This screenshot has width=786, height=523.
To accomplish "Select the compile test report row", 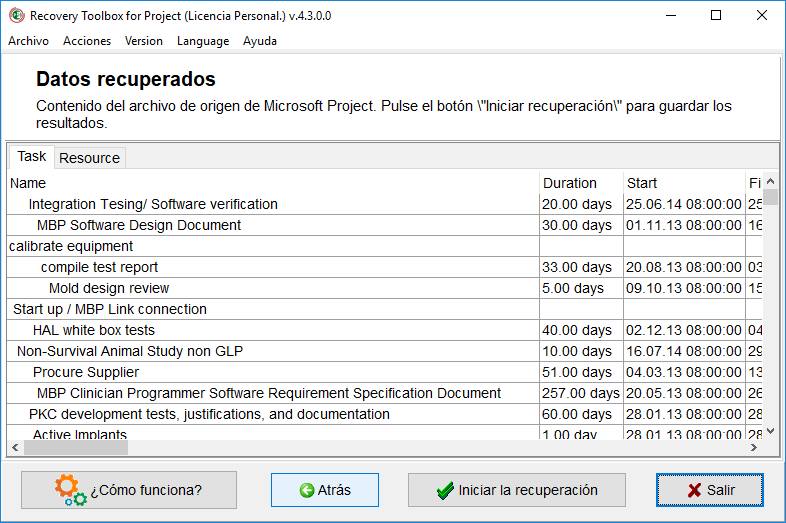I will click(x=384, y=267).
